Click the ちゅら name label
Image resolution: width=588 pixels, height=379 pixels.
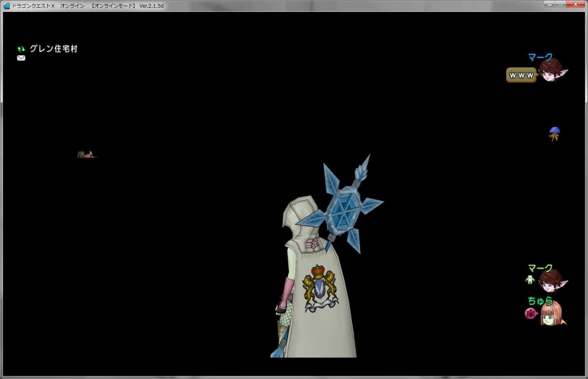pos(540,301)
